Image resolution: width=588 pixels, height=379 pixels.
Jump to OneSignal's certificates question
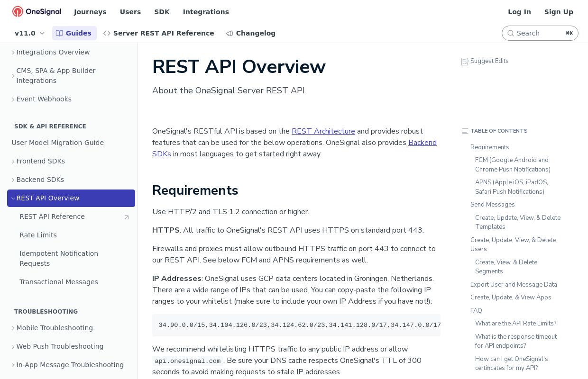[x=512, y=363]
